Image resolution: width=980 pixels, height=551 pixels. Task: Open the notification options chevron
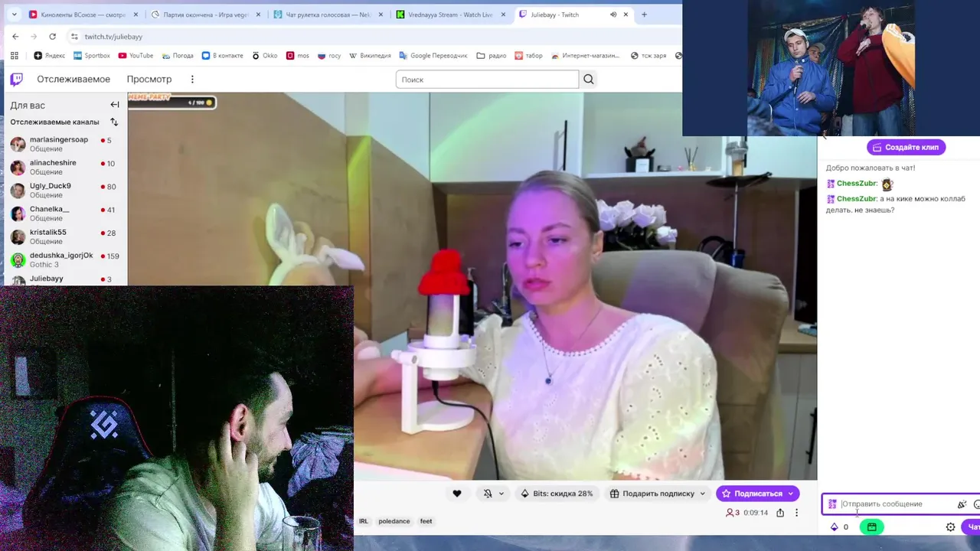[x=501, y=494]
